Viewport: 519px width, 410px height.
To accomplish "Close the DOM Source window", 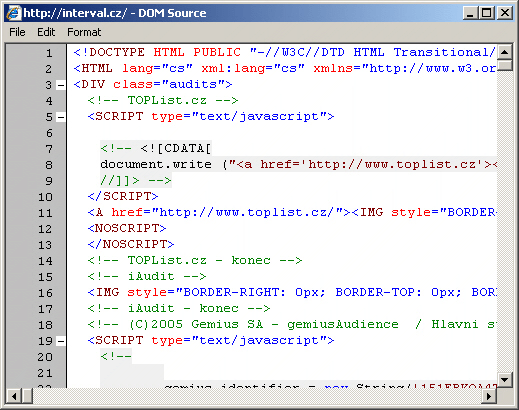I will coord(505,13).
